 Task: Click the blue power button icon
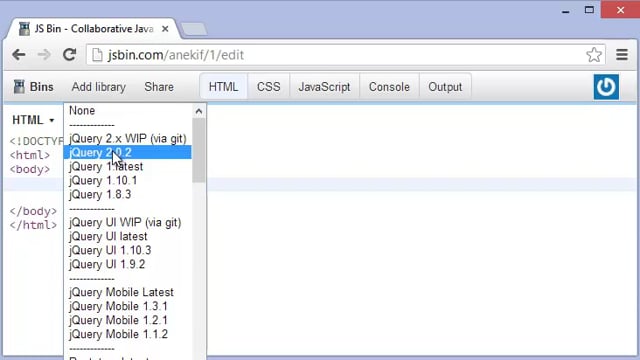(606, 87)
